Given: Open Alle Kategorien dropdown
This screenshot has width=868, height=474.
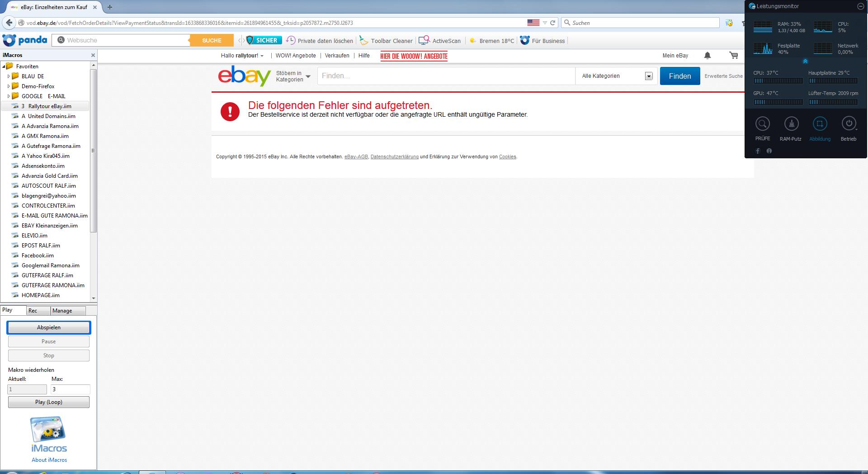Looking at the screenshot, I should pos(617,76).
